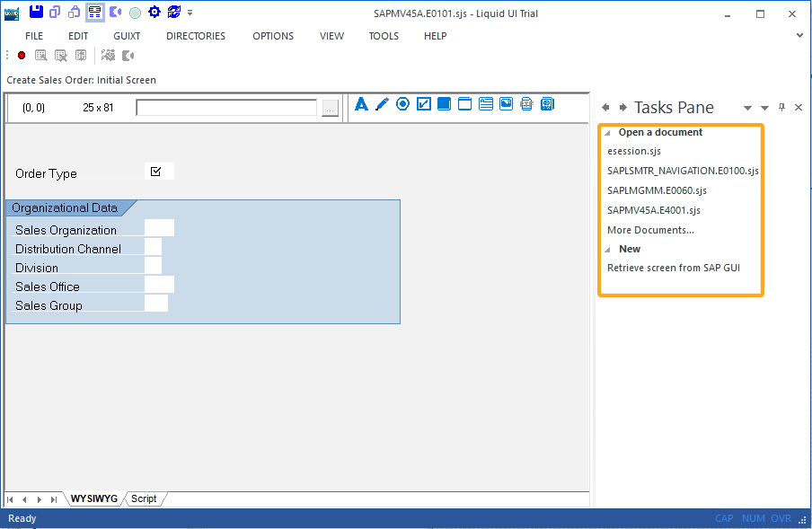Open the blue gear settings icon
This screenshot has height=529, width=812.
(154, 13)
